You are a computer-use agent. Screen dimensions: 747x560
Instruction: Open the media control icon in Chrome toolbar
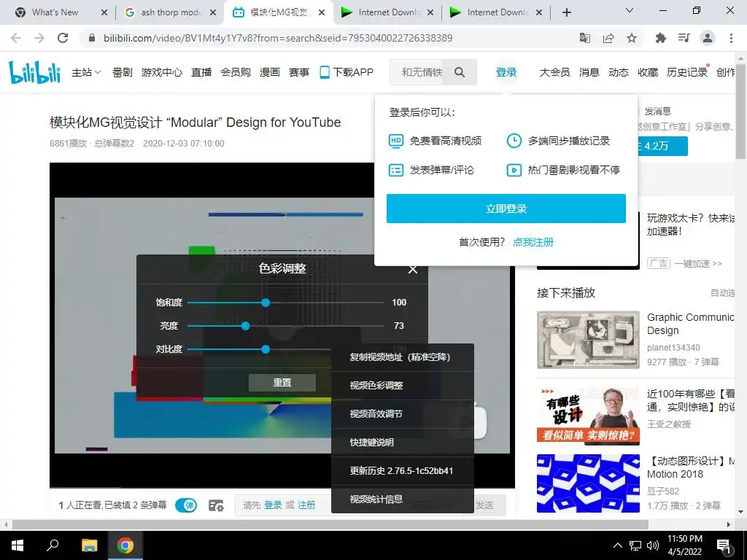[684, 38]
